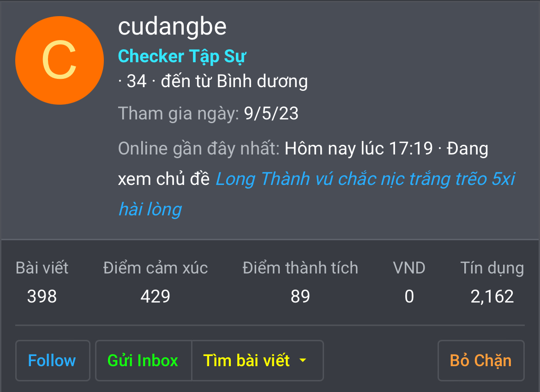Click last online time Hôm nay lúc 17:19
The width and height of the screenshot is (540, 392).
click(x=359, y=148)
